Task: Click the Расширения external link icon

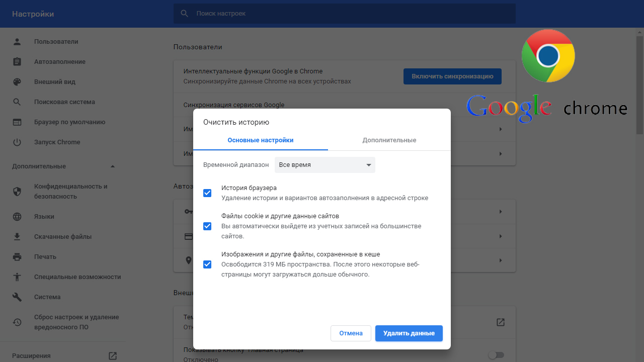Action: (x=113, y=356)
